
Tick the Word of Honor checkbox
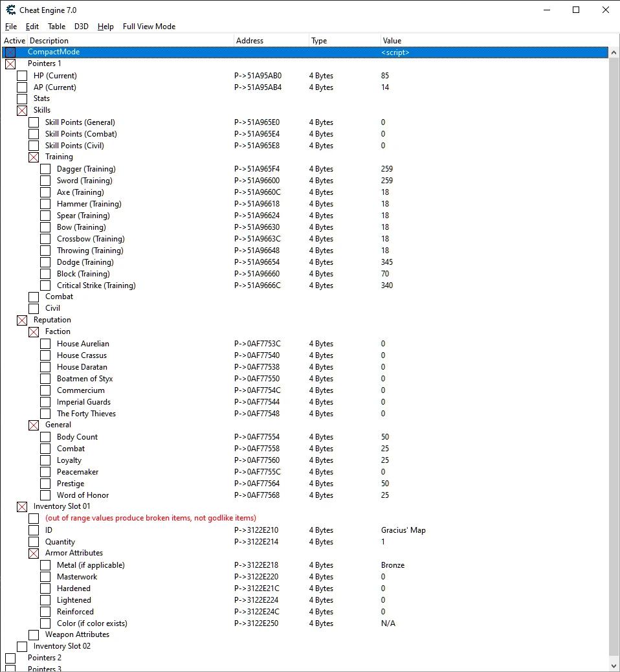[x=45, y=495]
